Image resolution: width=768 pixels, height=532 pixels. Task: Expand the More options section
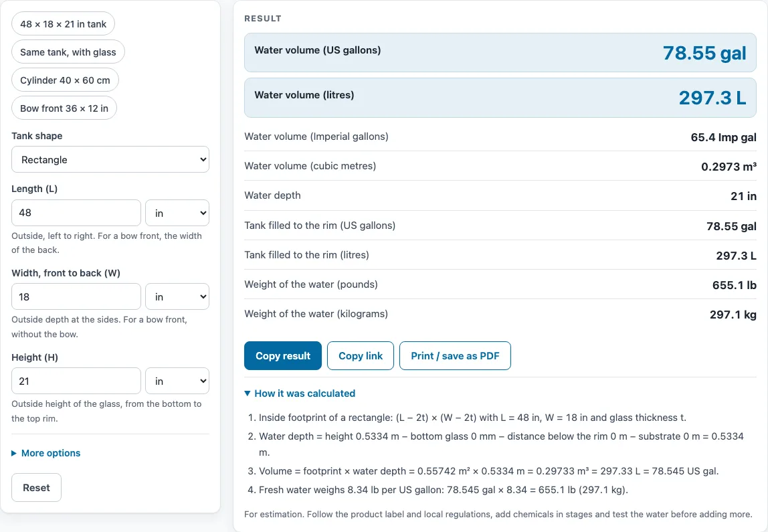(46, 453)
